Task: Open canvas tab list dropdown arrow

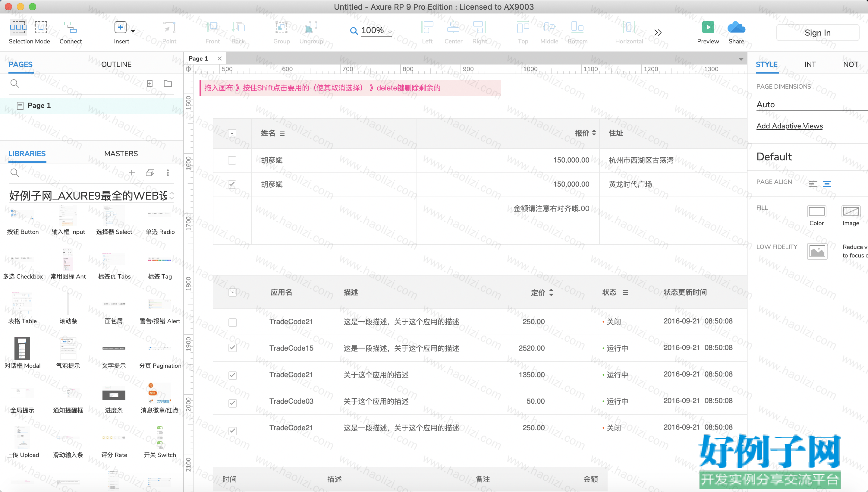Action: 741,59
